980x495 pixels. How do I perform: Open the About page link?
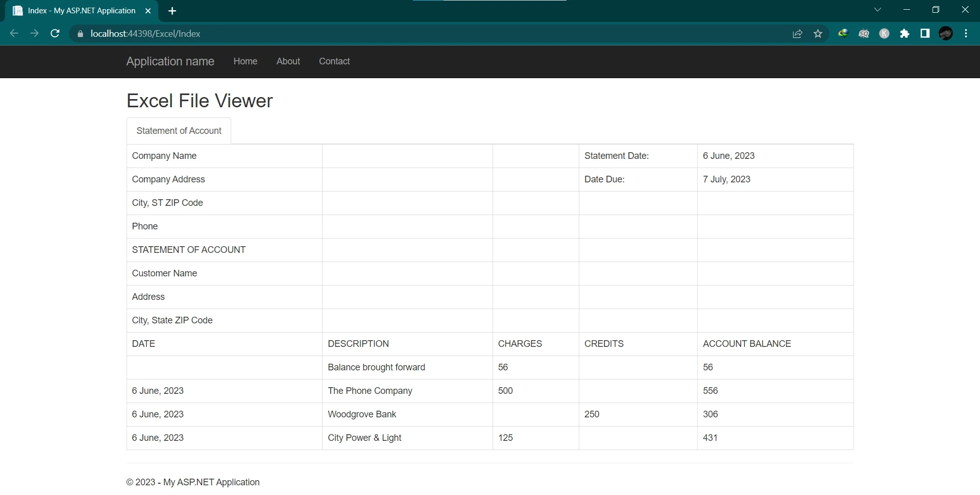288,61
